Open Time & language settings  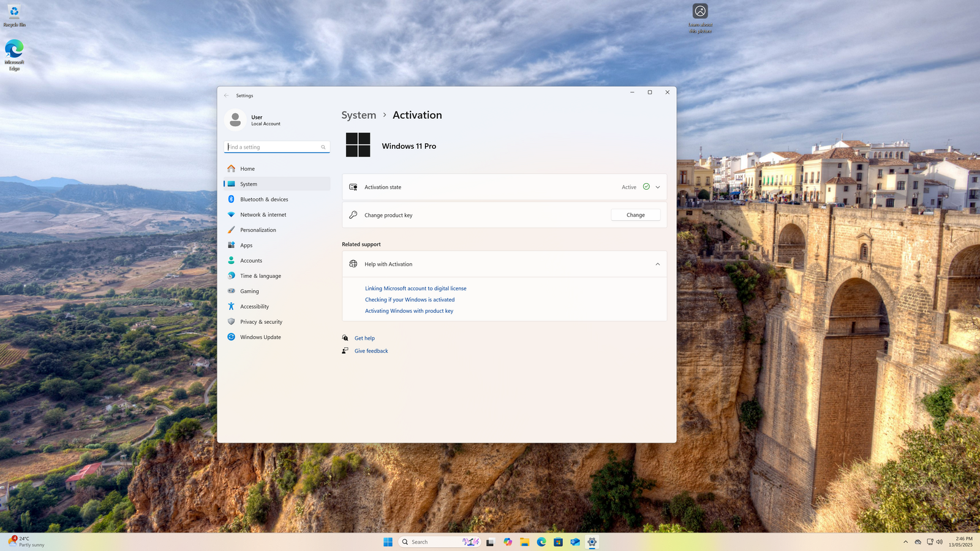point(277,275)
